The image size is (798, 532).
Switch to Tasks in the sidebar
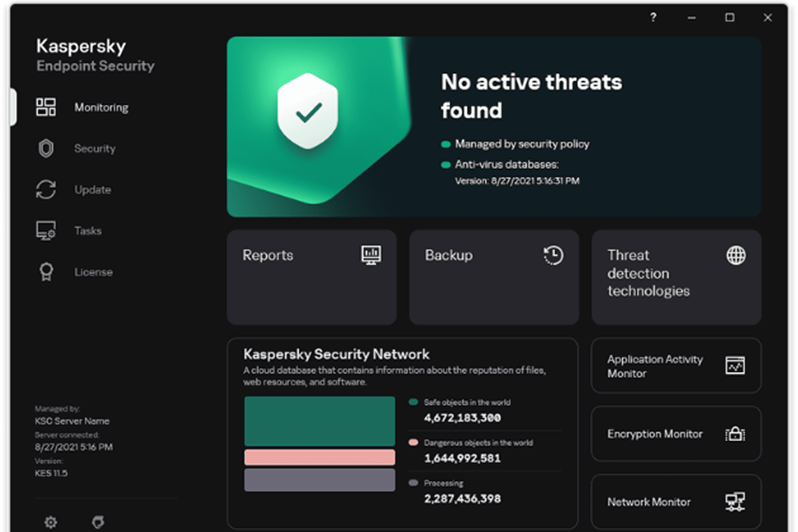88,231
